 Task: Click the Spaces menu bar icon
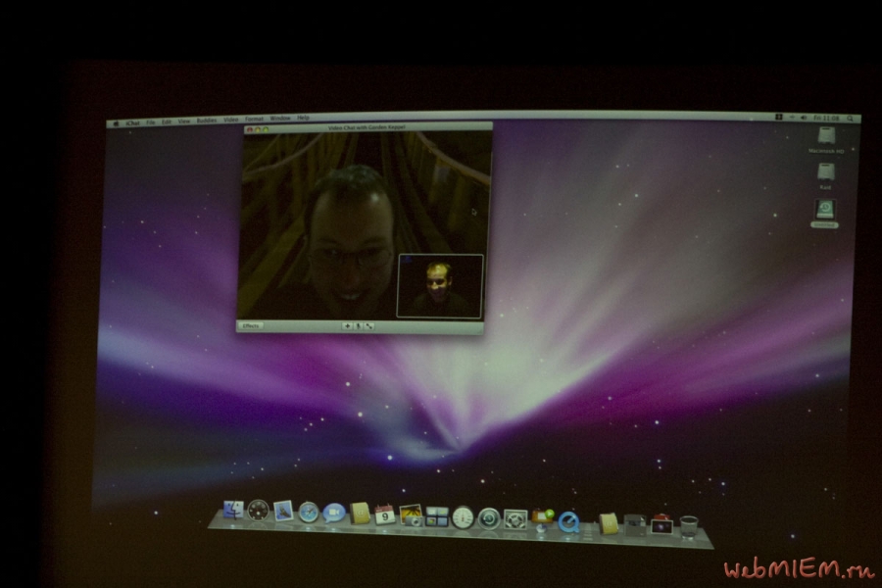point(779,117)
